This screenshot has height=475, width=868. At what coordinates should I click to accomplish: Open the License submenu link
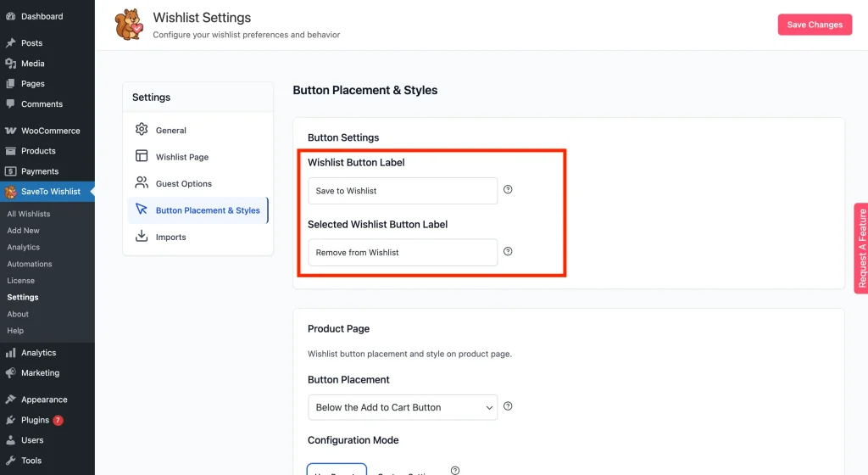[x=20, y=281]
